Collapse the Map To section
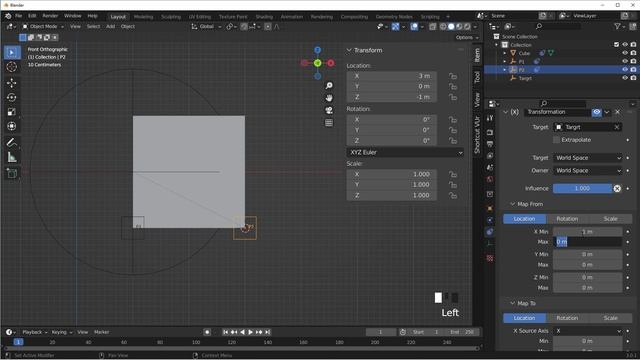This screenshot has width=640, height=360. [x=513, y=303]
